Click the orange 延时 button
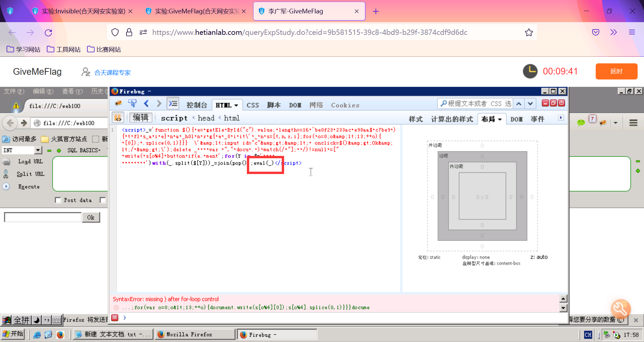 click(x=616, y=71)
